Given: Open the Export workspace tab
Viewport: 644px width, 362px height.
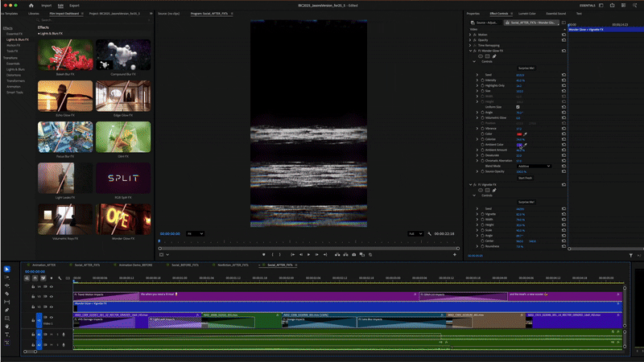Looking at the screenshot, I should point(74,5).
